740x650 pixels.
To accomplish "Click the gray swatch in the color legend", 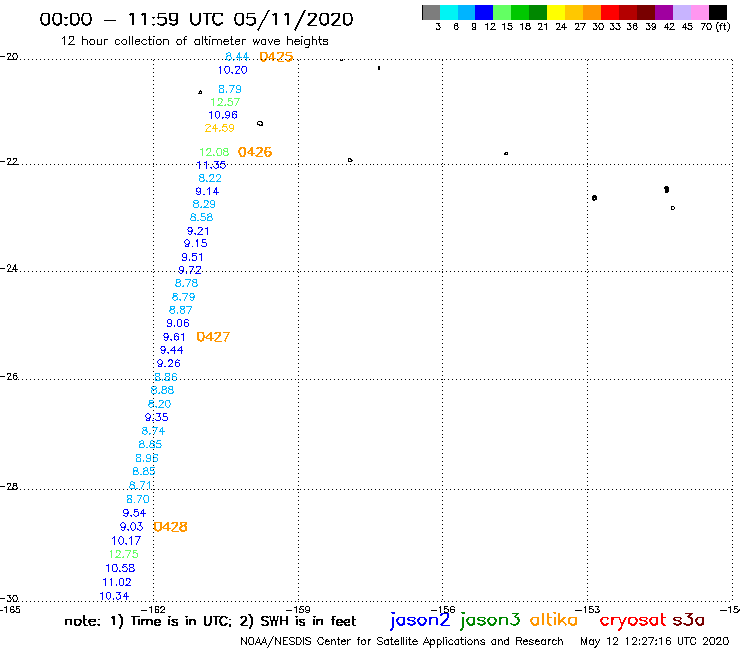I will [431, 12].
